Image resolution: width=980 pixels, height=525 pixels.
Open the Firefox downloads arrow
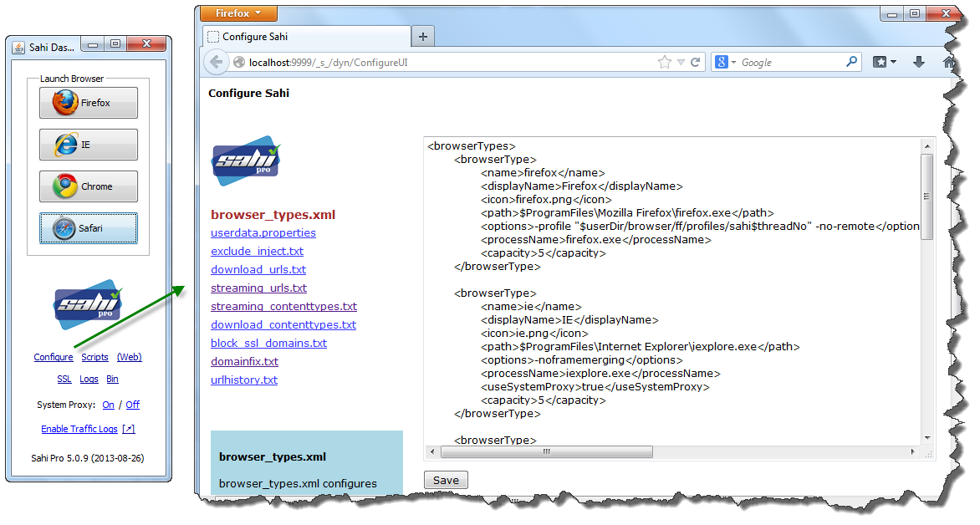918,62
